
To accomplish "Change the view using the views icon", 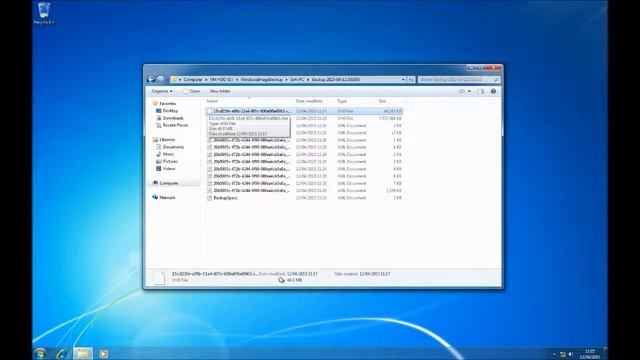I will click(462, 91).
